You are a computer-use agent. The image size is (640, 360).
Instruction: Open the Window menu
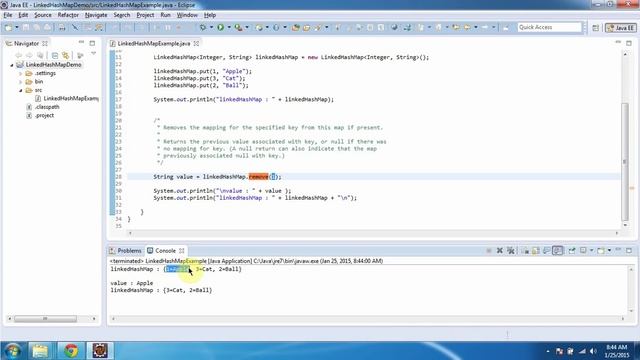pyautogui.click(x=187, y=15)
